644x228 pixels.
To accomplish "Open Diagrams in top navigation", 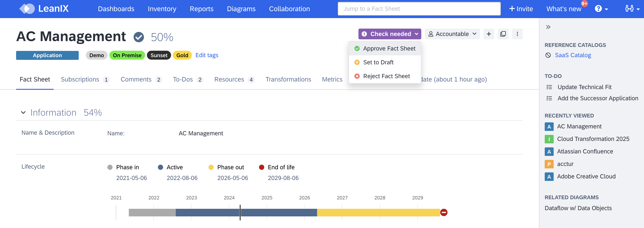I will pos(241,9).
